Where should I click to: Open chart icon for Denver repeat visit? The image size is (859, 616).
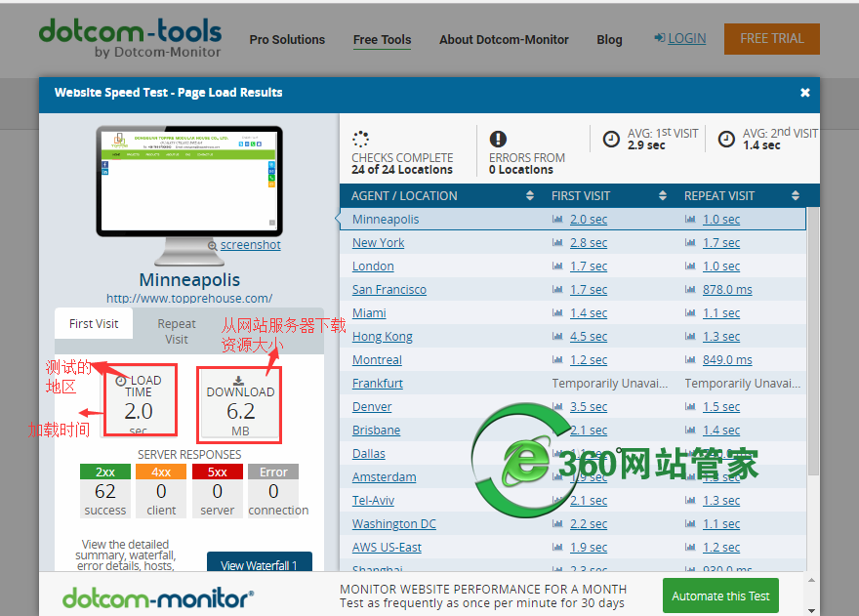pos(690,407)
